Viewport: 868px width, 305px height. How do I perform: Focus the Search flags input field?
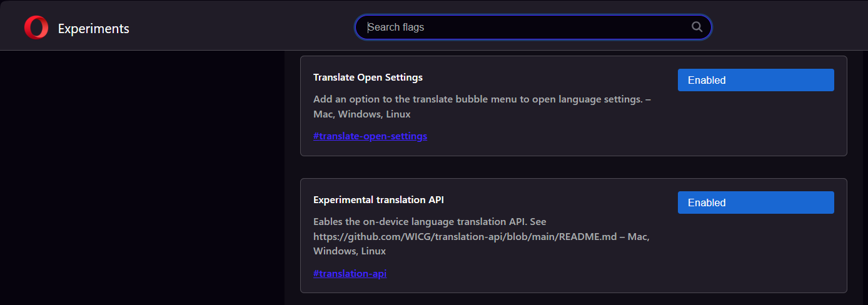tap(533, 27)
